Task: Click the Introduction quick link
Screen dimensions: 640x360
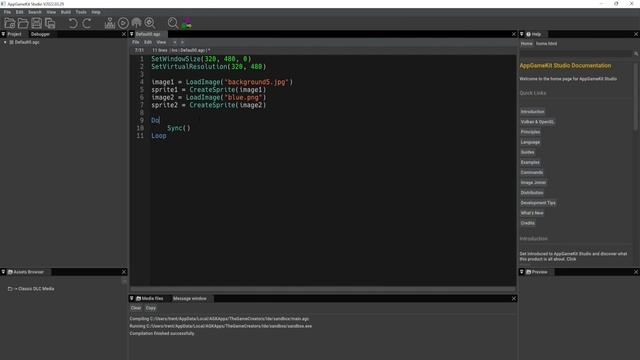Action: tap(532, 111)
